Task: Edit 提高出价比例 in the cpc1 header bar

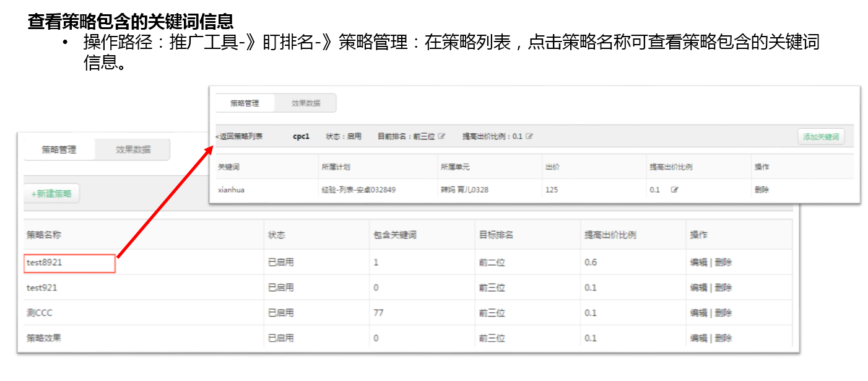Action: coord(529,136)
